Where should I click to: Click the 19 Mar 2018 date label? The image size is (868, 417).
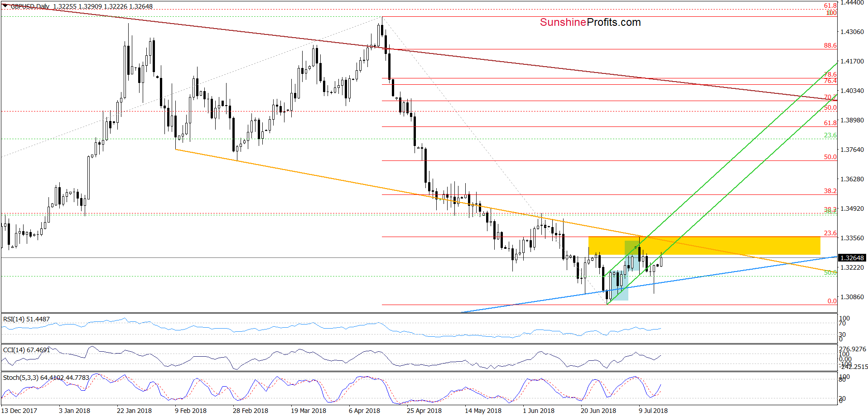309,411
